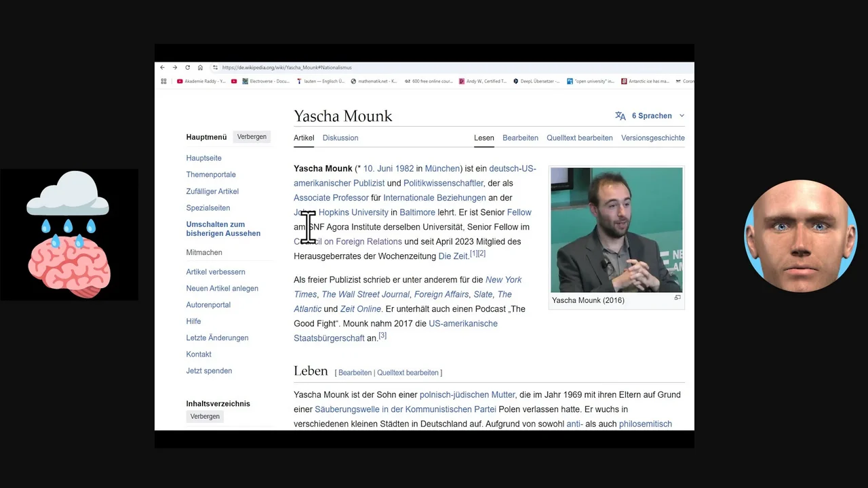868x488 pixels.
Task: Open Politikwissenschaftler link
Action: tap(443, 183)
